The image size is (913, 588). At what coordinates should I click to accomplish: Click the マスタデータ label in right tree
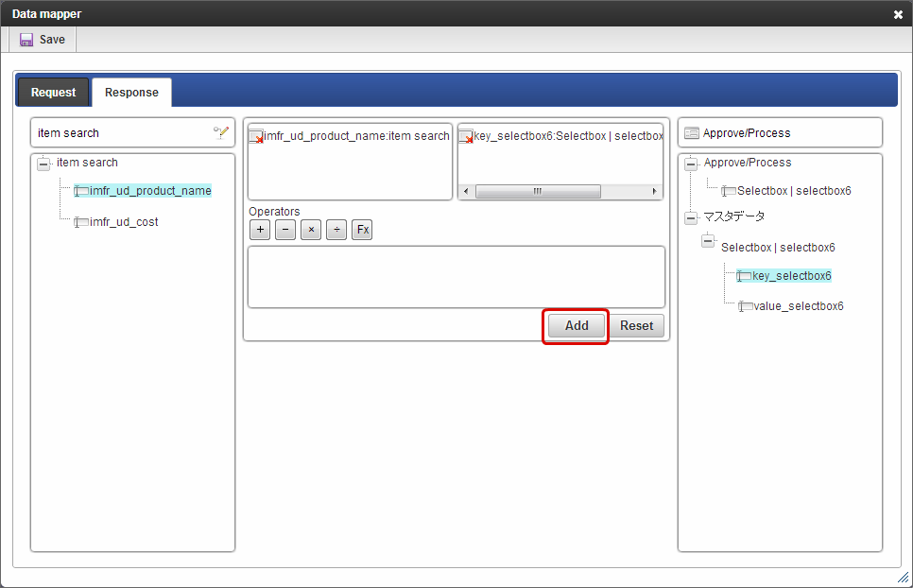pyautogui.click(x=733, y=216)
